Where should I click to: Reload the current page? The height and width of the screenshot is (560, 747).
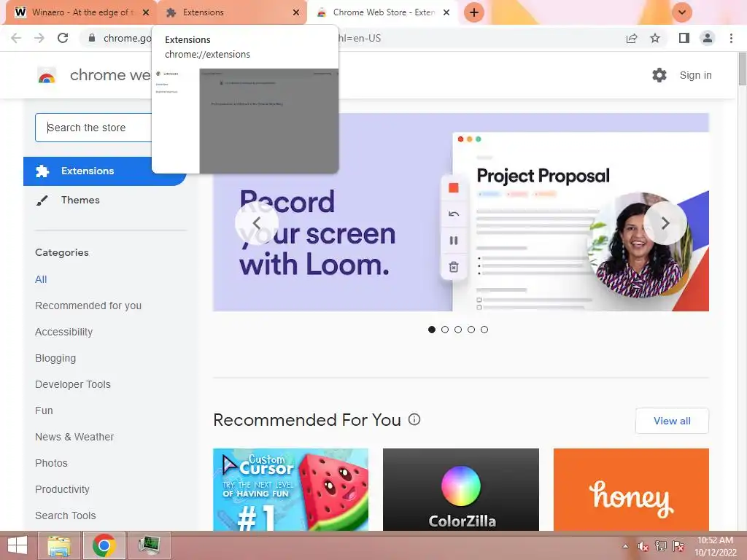coord(63,38)
